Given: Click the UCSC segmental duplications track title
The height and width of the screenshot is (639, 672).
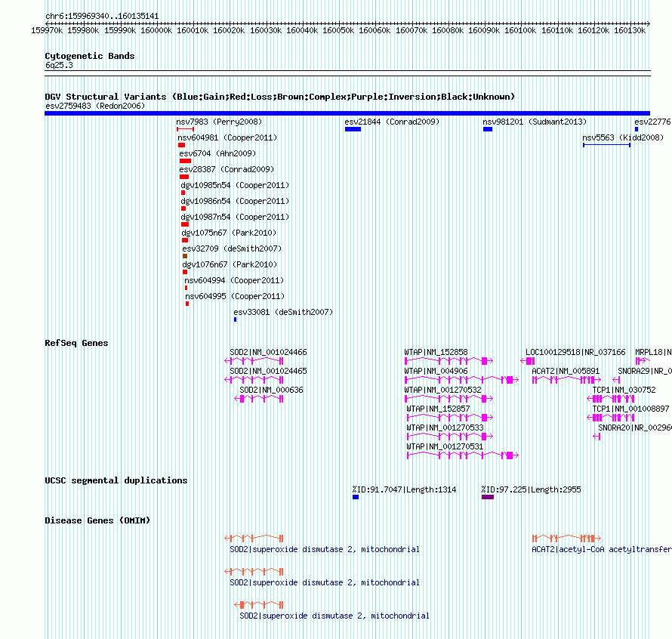Looking at the screenshot, I should (x=116, y=480).
